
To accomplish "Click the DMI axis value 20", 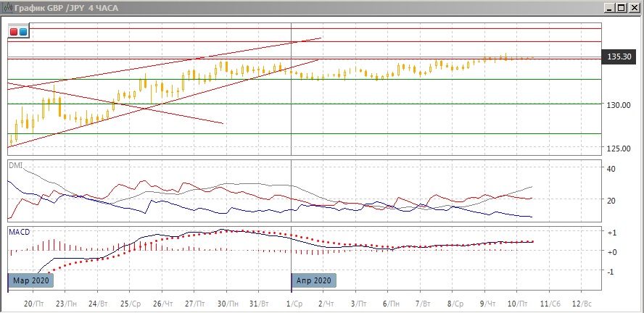I will tap(612, 200).
